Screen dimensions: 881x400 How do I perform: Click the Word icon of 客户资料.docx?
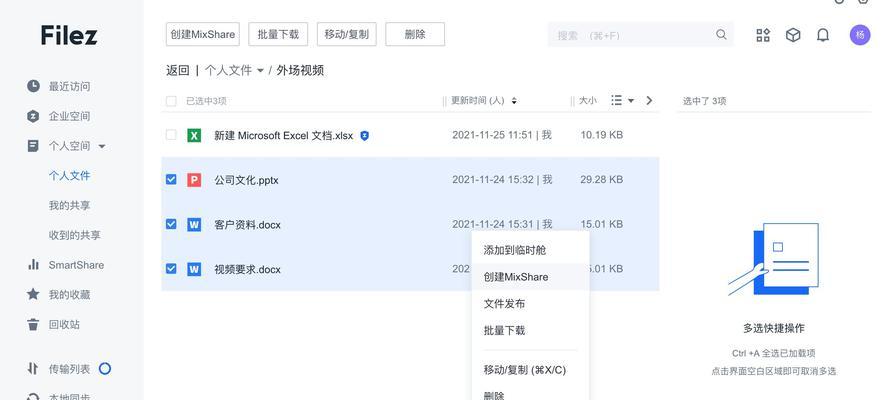[x=194, y=225]
